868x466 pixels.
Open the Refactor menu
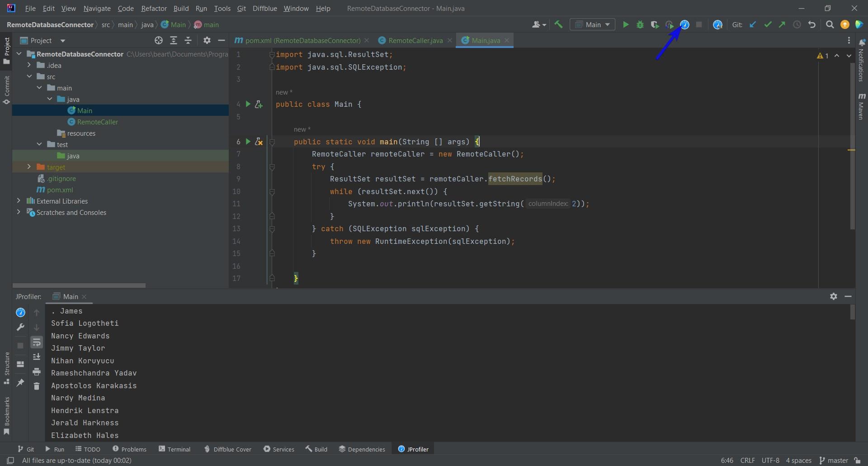154,8
